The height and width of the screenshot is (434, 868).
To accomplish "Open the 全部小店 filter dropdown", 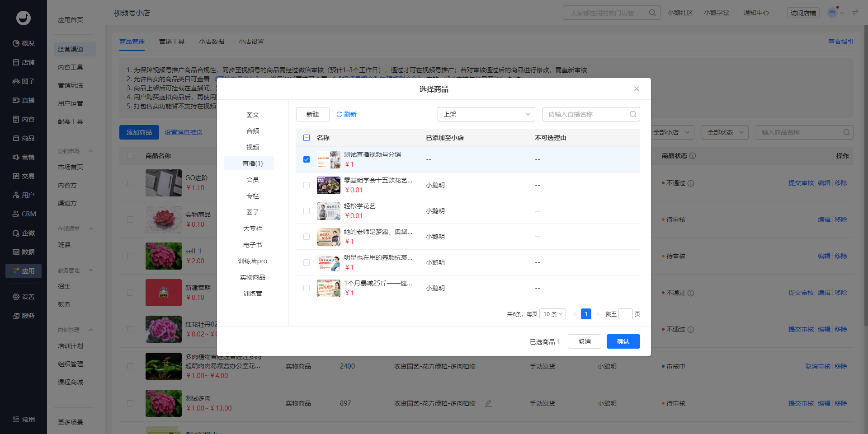I will click(672, 132).
